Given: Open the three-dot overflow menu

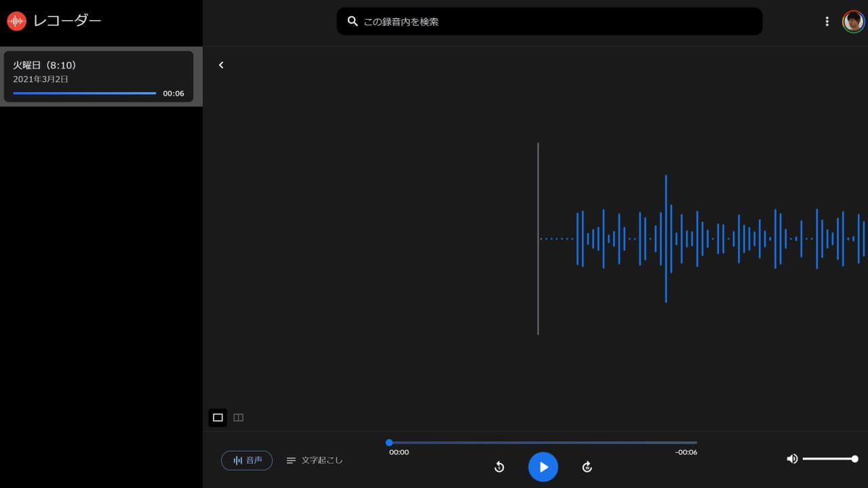Looking at the screenshot, I should 827,21.
